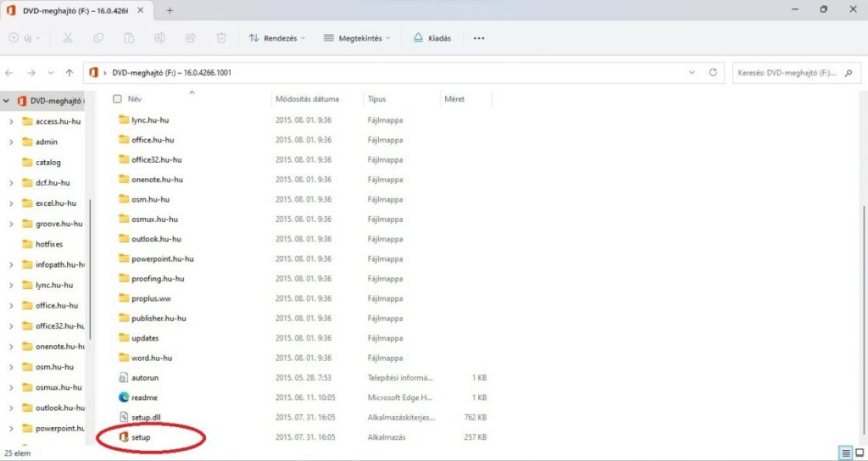868x461 pixels.
Task: Click the Delete trash can icon
Action: tap(221, 38)
